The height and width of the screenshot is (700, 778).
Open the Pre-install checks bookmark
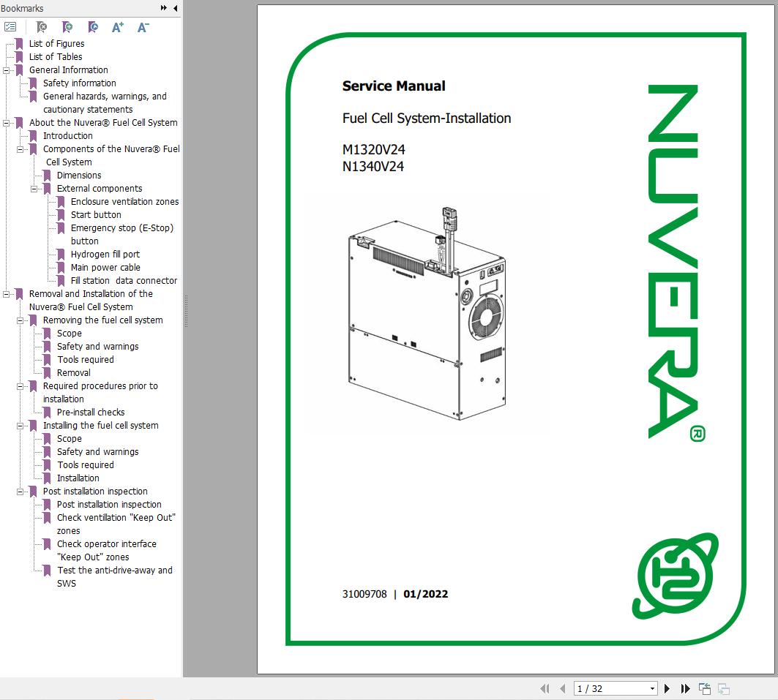[90, 413]
